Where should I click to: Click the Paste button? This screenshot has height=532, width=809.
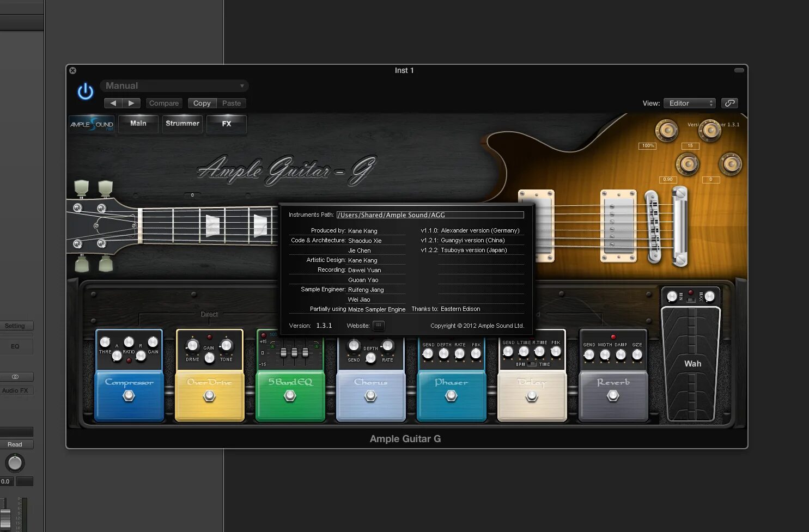[232, 103]
